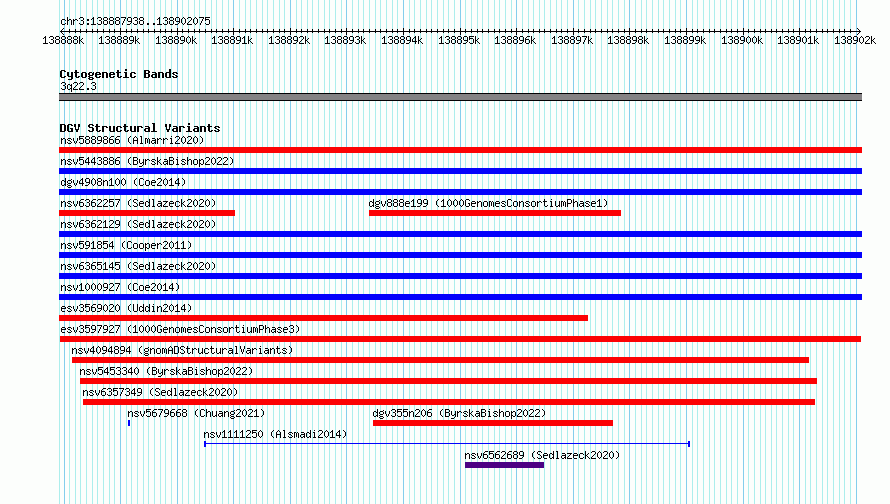Image resolution: width=890 pixels, height=504 pixels.
Task: Click the nsv5889866 (Almarri2020) variant label
Action: [x=132, y=140]
